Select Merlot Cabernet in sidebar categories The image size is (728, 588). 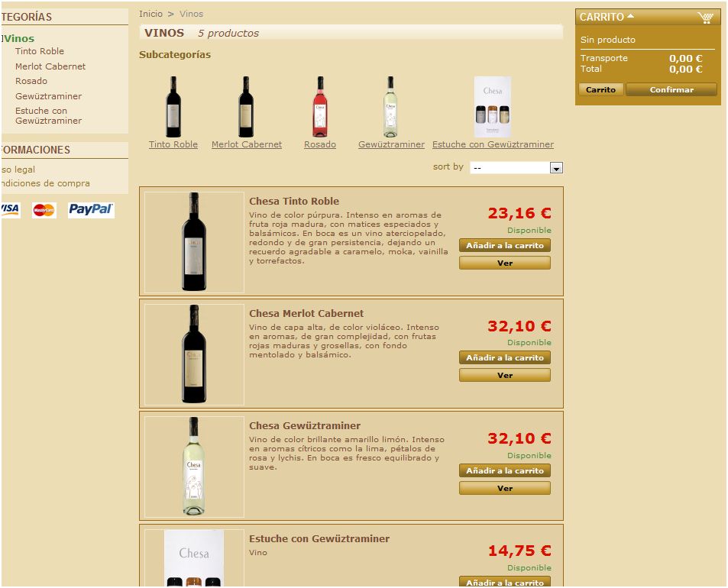click(50, 66)
